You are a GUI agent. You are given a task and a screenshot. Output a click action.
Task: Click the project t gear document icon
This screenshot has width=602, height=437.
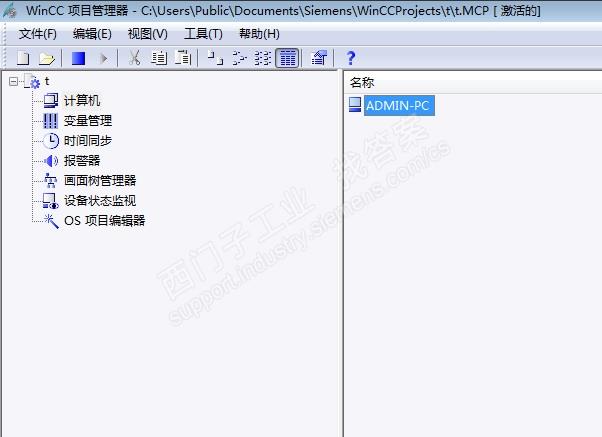[32, 81]
